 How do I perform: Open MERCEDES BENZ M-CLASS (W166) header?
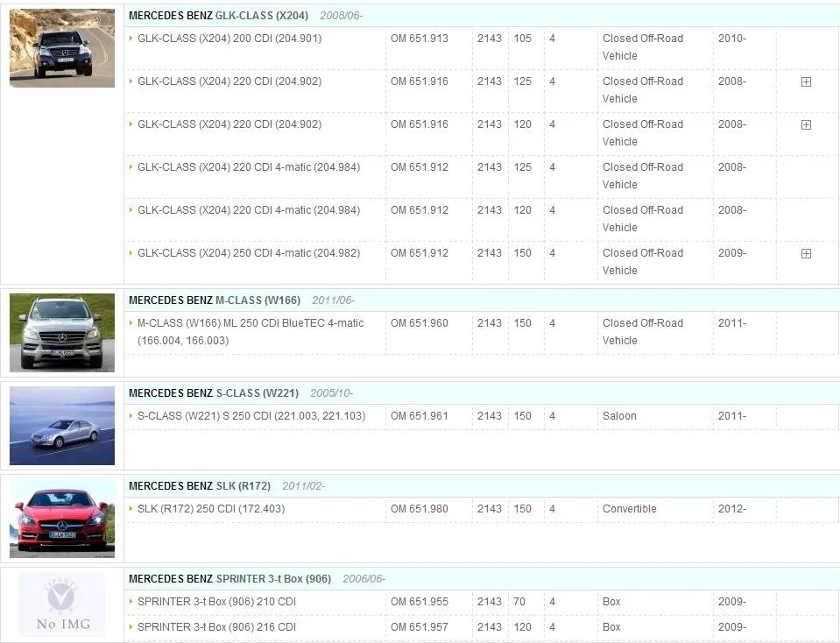click(x=215, y=300)
